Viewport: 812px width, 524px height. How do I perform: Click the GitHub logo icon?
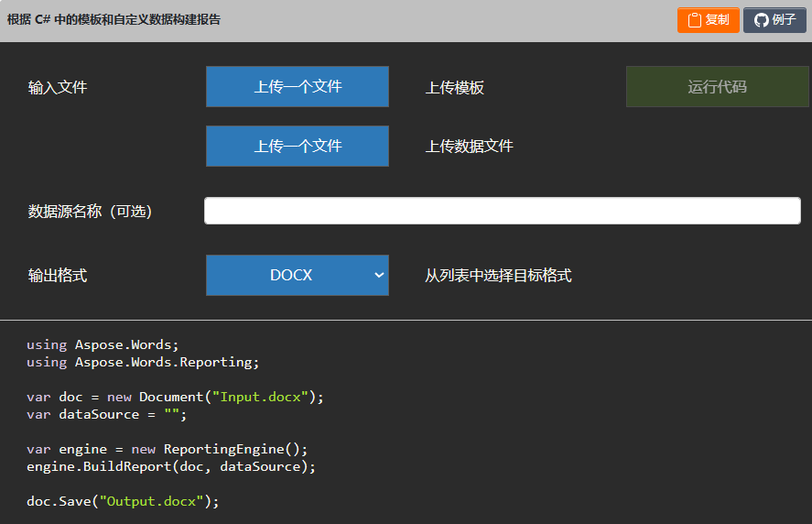[x=761, y=20]
